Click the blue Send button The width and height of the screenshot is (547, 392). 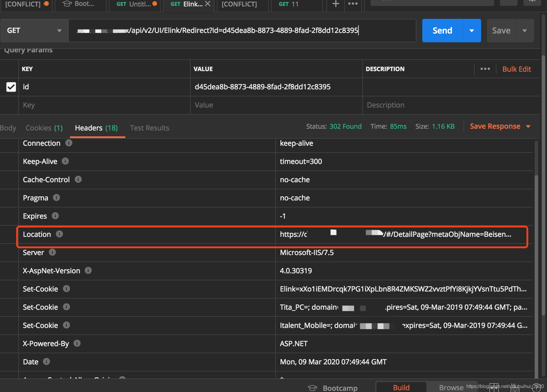tap(443, 31)
